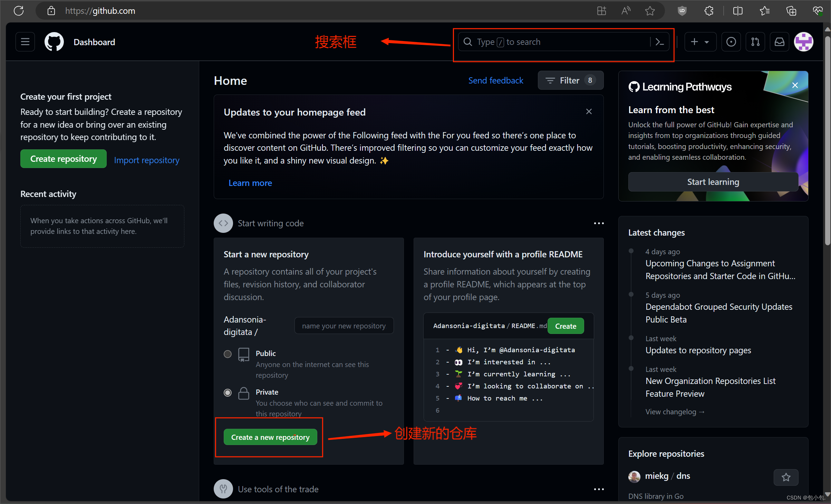
Task: Open the Filter dropdown on Home
Action: [x=570, y=80]
